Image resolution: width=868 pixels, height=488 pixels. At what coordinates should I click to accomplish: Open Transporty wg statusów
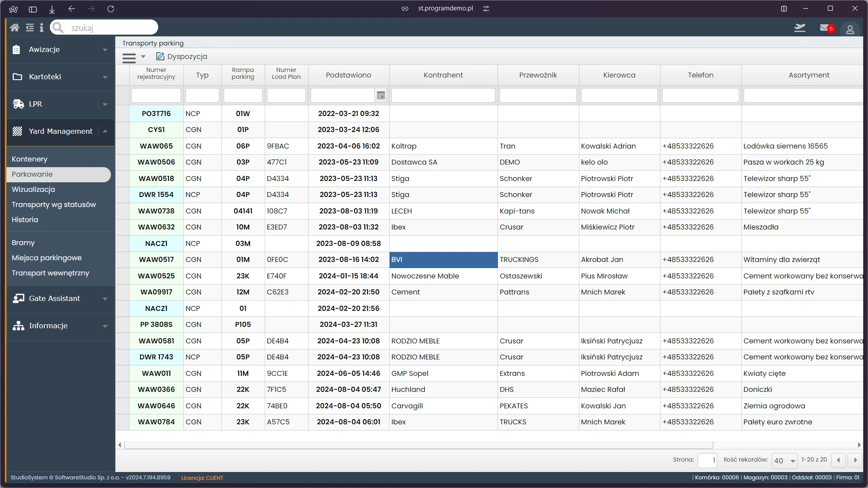54,204
